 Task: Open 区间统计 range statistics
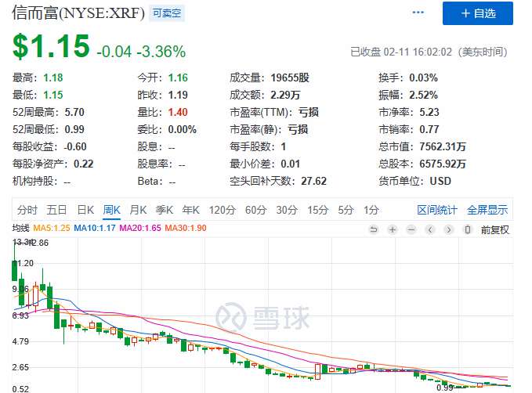pyautogui.click(x=437, y=210)
